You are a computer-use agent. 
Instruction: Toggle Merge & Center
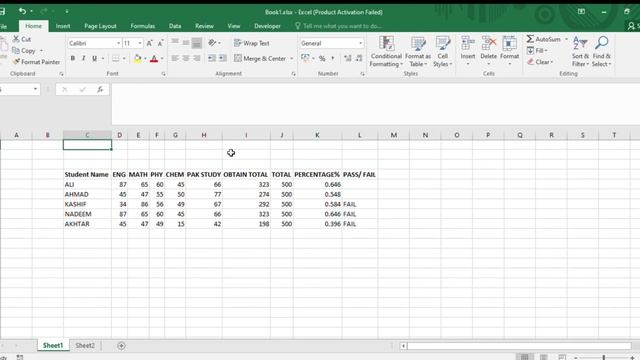(x=260, y=59)
